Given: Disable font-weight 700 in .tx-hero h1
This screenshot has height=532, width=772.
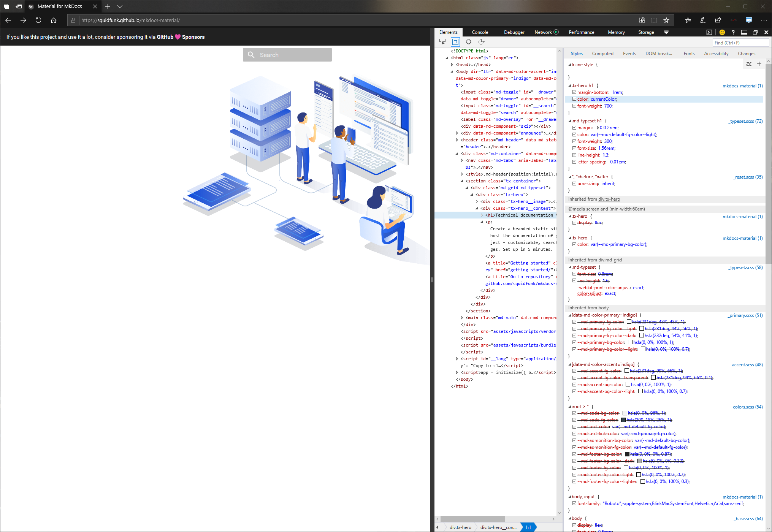Looking at the screenshot, I should pyautogui.click(x=574, y=106).
